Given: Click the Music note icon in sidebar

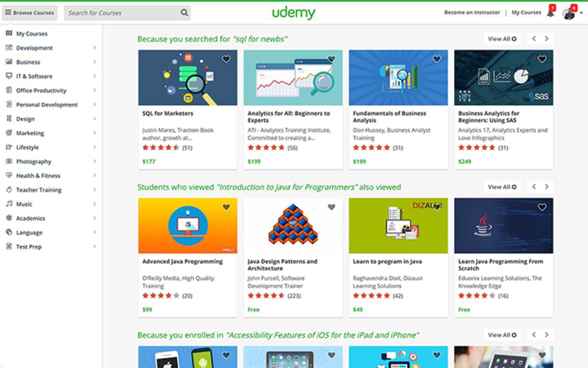Looking at the screenshot, I should coord(9,204).
